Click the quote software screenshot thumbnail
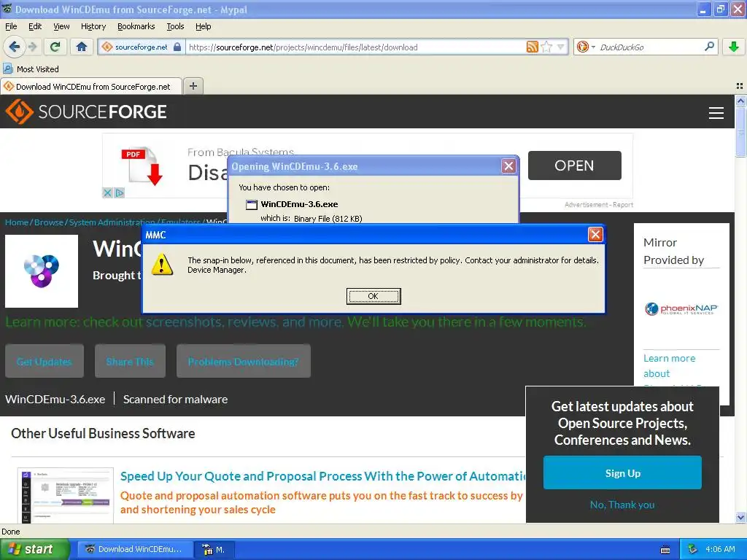The image size is (747, 560). [66, 495]
